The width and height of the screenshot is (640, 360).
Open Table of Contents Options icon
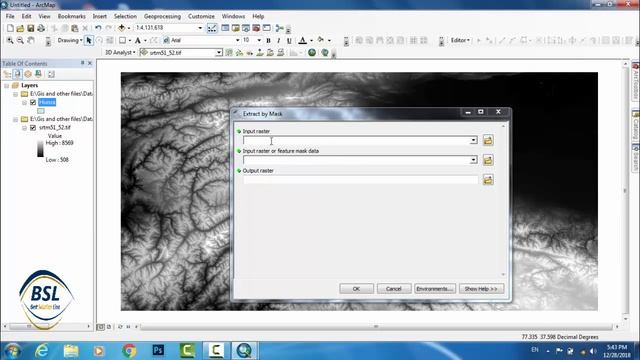pos(51,74)
